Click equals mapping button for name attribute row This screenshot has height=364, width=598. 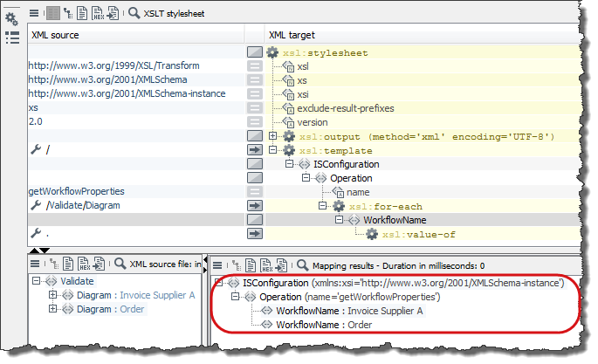click(255, 191)
